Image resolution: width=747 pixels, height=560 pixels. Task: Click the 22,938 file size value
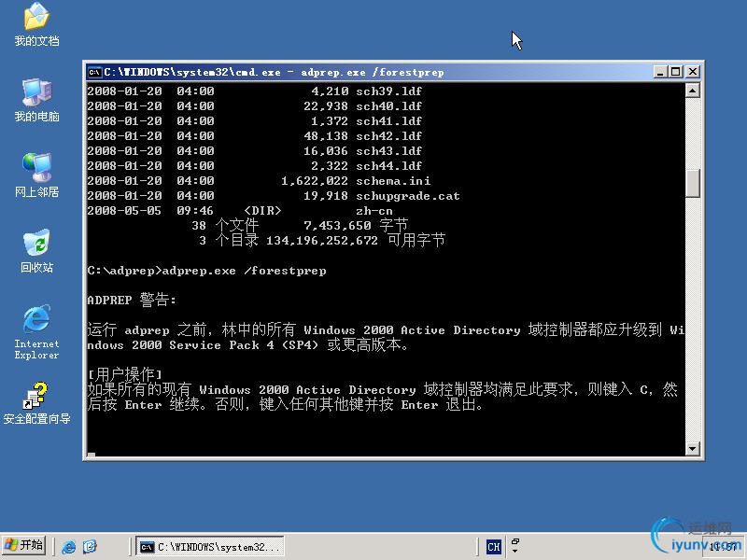(x=326, y=106)
